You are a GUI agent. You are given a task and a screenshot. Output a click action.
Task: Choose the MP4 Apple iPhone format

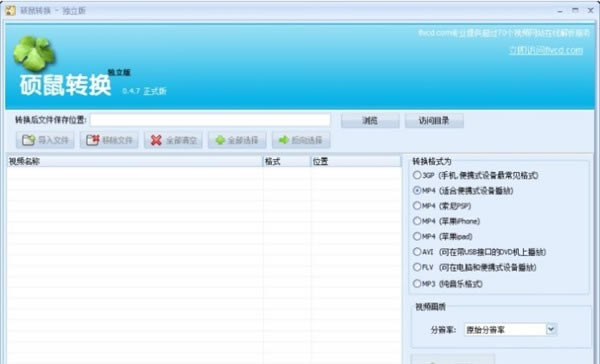click(417, 221)
